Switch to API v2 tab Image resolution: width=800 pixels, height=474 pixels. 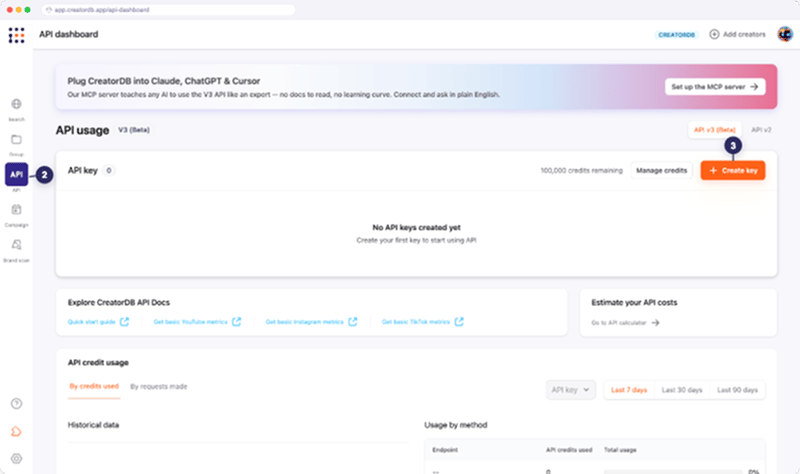point(761,130)
